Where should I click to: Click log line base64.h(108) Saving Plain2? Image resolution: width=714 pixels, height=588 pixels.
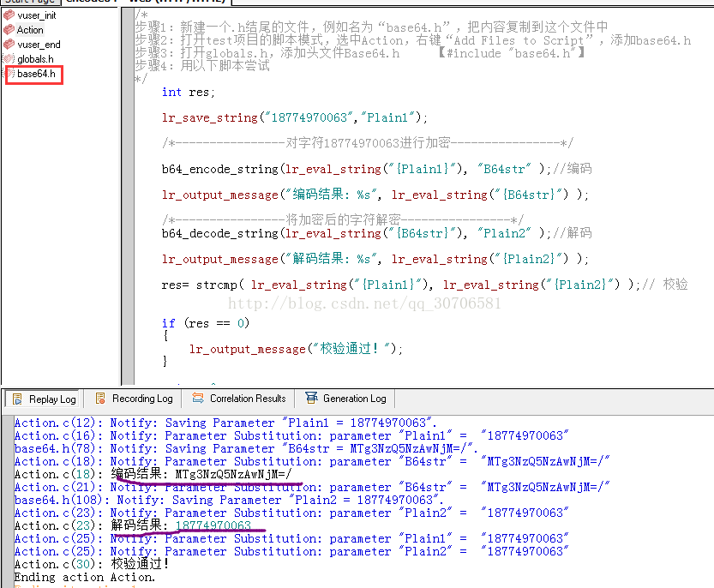point(229,501)
